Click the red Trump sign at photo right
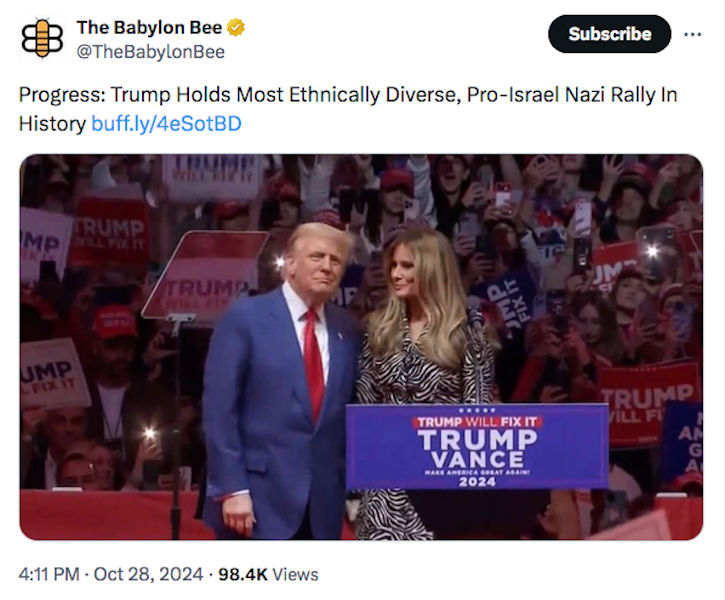Image resolution: width=725 pixels, height=600 pixels. click(647, 404)
